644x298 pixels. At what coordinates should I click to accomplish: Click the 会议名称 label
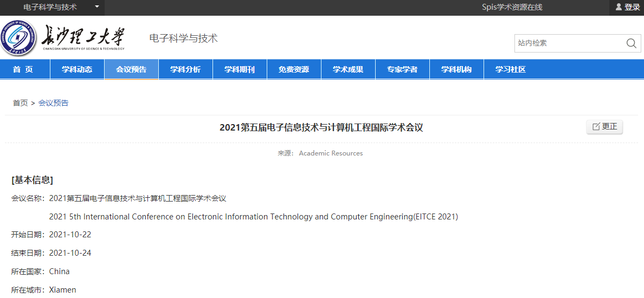click(x=28, y=199)
